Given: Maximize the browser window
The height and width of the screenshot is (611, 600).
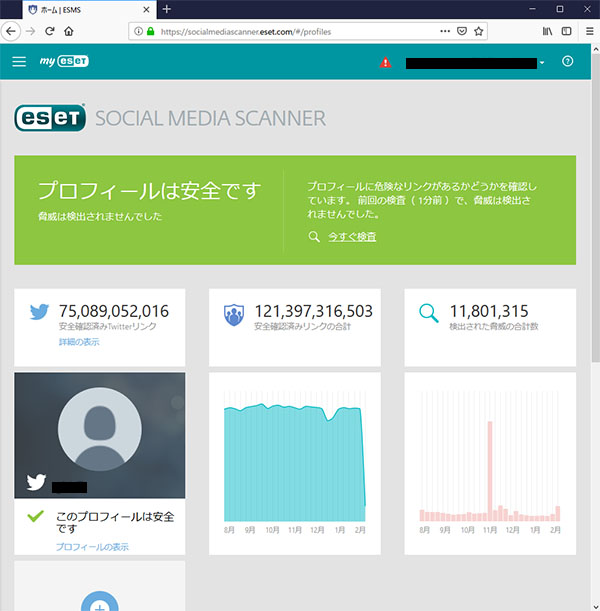Looking at the screenshot, I should pos(560,9).
